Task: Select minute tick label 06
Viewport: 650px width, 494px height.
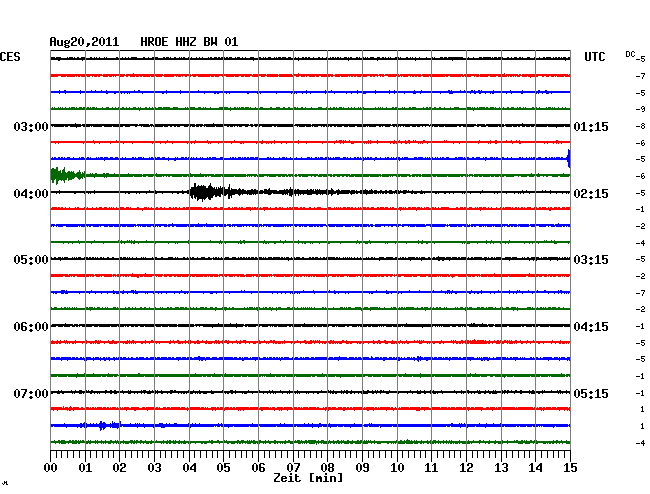Action: point(258,468)
